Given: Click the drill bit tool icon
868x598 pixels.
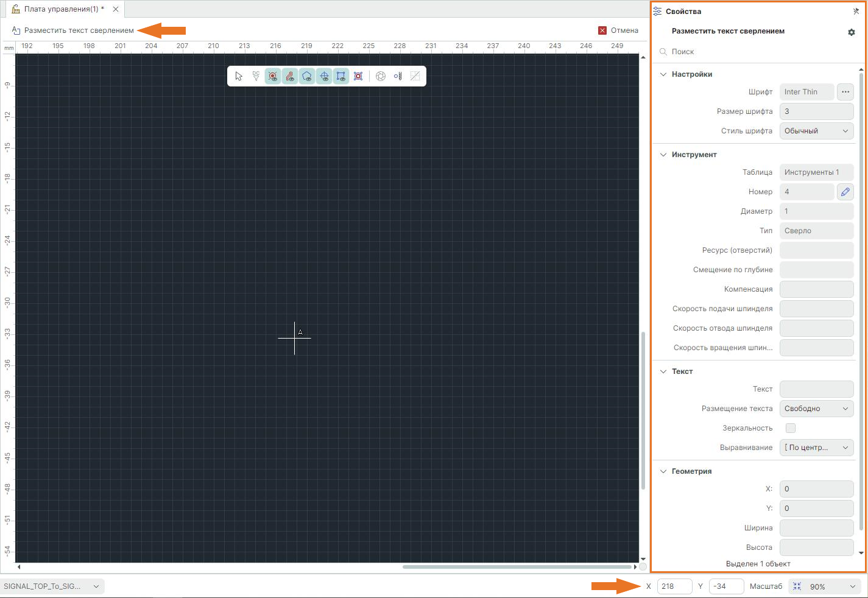Looking at the screenshot, I should tap(398, 76).
